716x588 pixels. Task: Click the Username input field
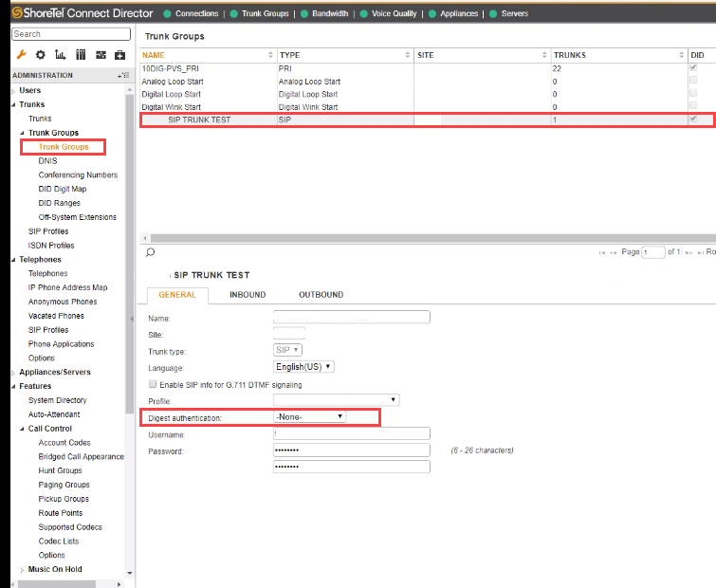pyautogui.click(x=352, y=433)
